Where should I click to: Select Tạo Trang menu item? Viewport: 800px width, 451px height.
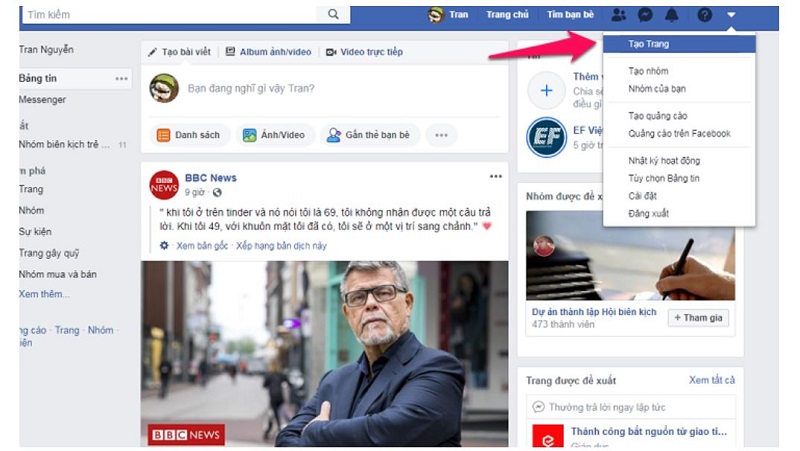679,44
